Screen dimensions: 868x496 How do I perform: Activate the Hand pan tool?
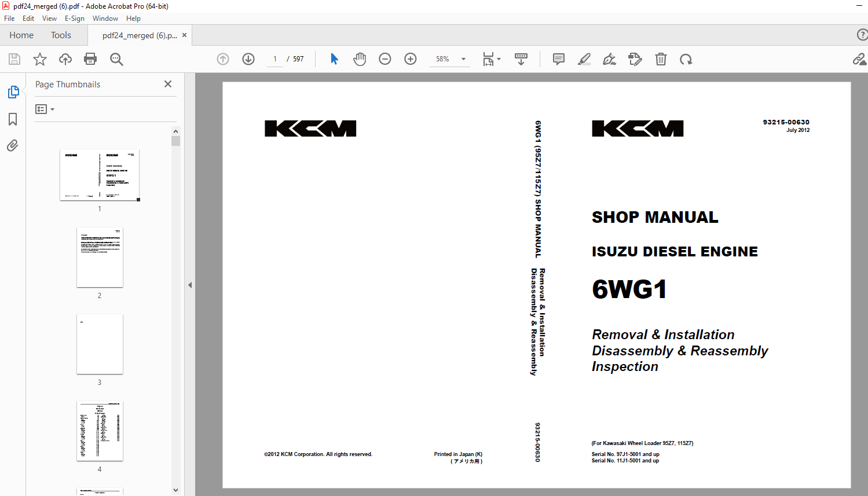click(360, 59)
